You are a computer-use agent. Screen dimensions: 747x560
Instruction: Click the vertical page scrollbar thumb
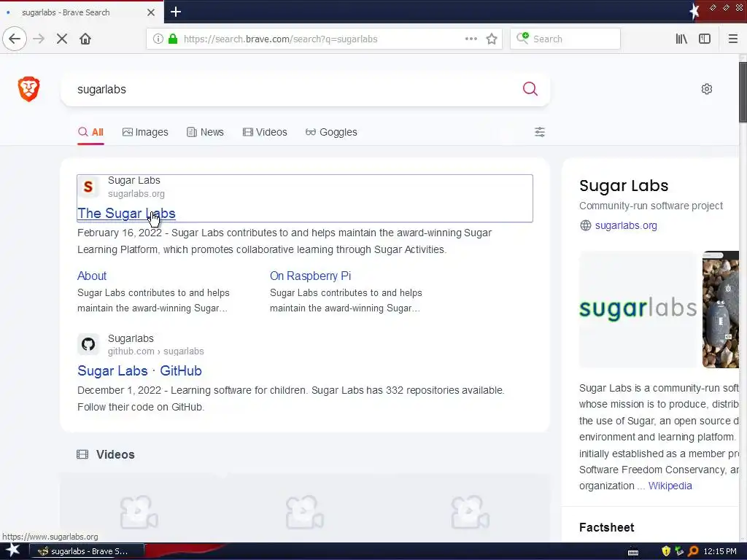coord(743,91)
